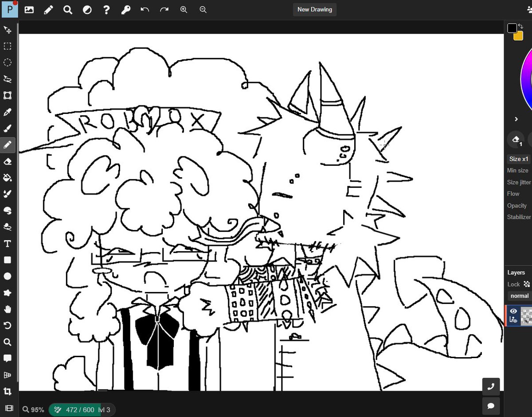Click the 'Opacity' brush setting label
The height and width of the screenshot is (417, 532).
pyautogui.click(x=517, y=206)
